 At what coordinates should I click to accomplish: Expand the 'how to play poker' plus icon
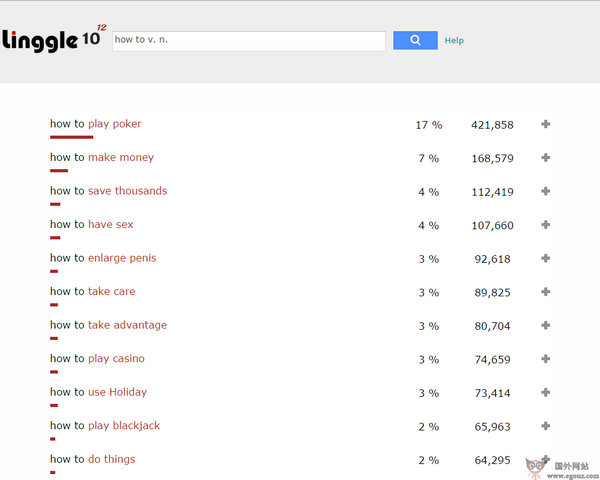[x=545, y=124]
